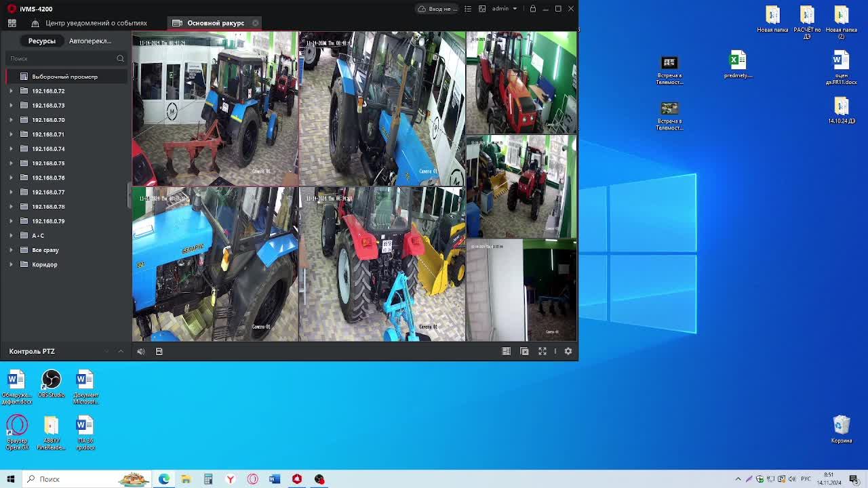Select the Браузер Opera GX desktop shortcut
Viewport: 868px width, 488px height.
[x=17, y=432]
